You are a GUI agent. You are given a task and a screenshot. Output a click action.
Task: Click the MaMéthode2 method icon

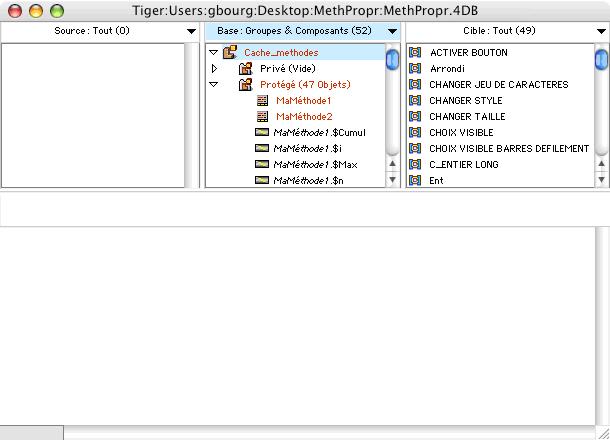262,117
